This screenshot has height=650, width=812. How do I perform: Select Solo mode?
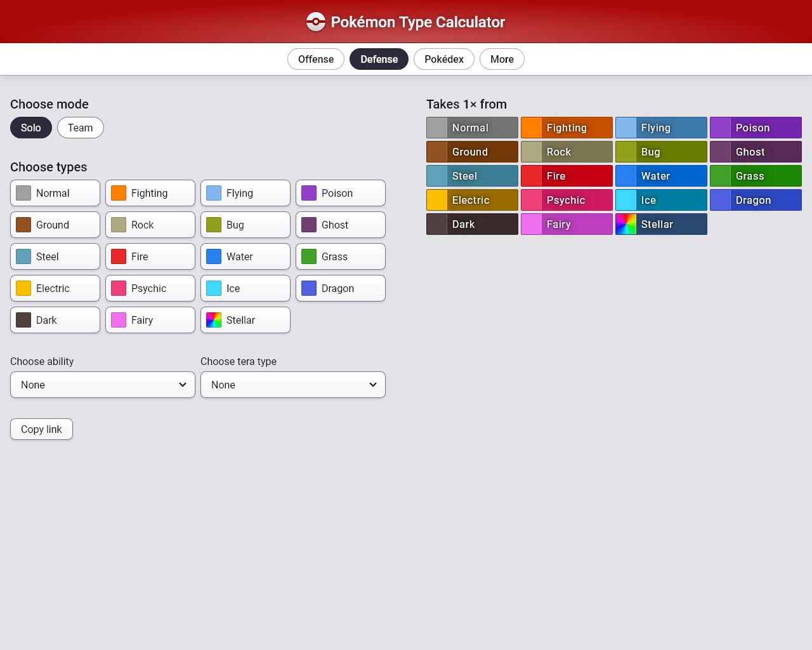tap(30, 128)
